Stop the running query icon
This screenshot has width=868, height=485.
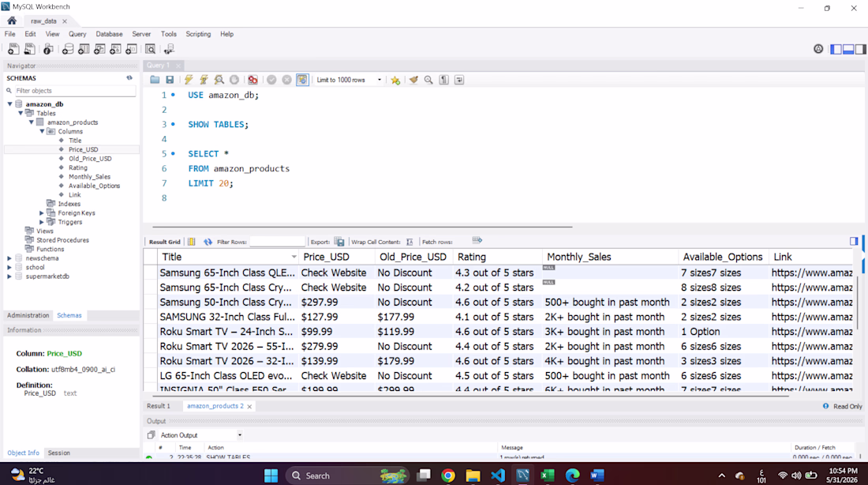pyautogui.click(x=234, y=80)
